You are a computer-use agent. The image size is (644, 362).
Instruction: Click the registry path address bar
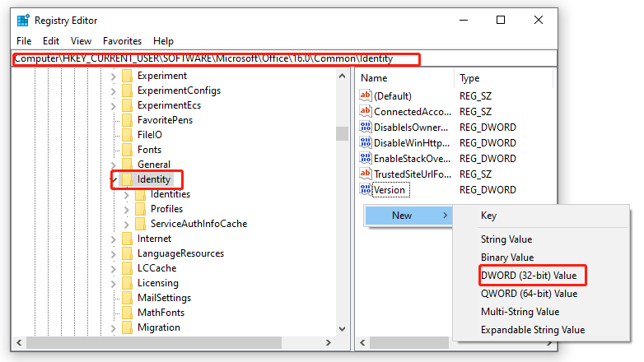(x=284, y=58)
